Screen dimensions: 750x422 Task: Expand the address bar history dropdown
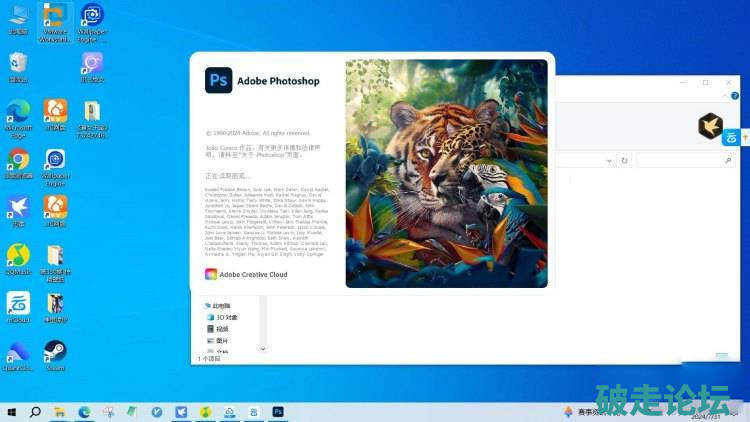[609, 160]
